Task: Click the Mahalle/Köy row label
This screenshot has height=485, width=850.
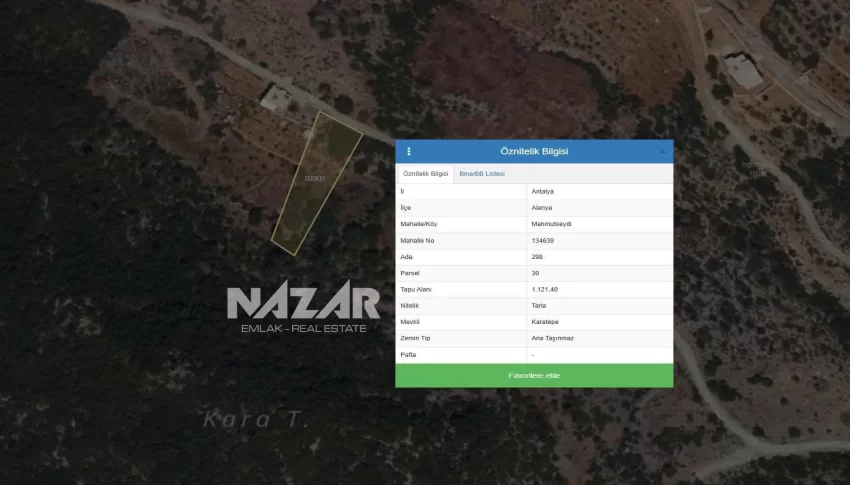Action: click(x=418, y=224)
